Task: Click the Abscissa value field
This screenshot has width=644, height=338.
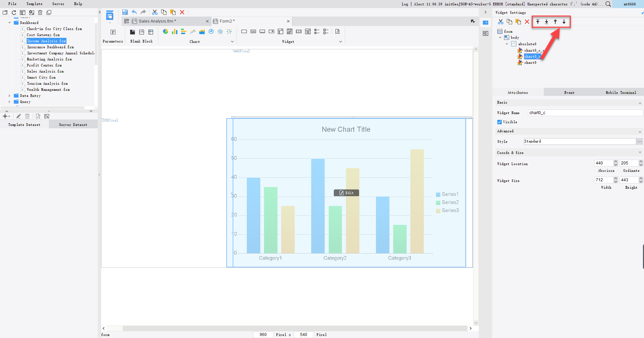Action: point(604,163)
